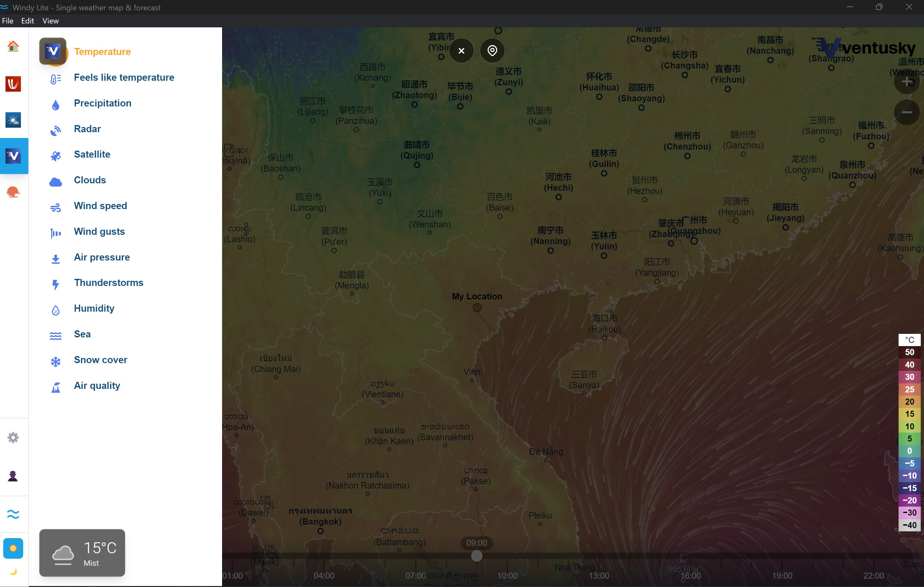
Task: Open the Home panel in the sidebar
Action: click(14, 46)
